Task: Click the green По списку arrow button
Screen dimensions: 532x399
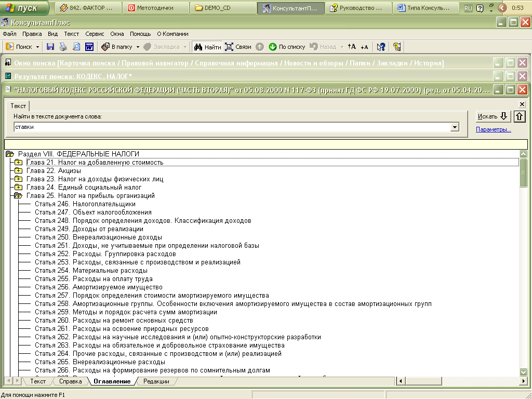Action: [x=287, y=47]
